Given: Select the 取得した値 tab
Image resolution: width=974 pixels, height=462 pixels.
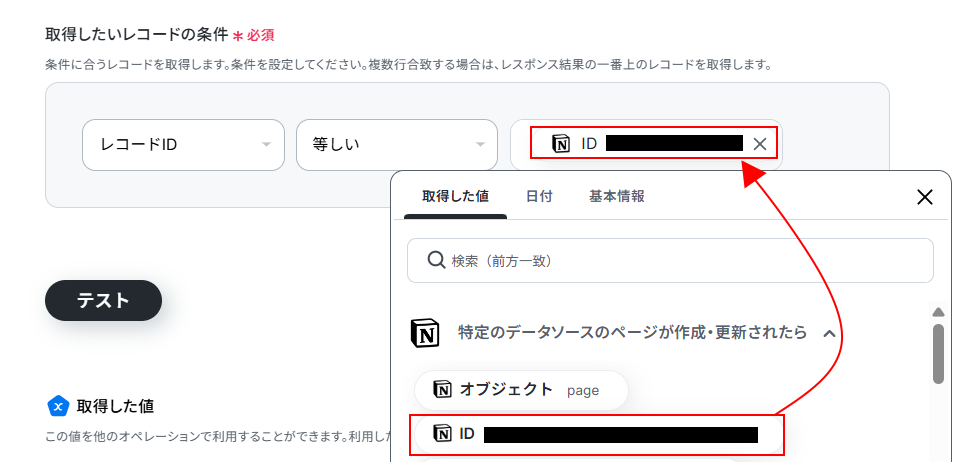Looking at the screenshot, I should click(x=455, y=196).
